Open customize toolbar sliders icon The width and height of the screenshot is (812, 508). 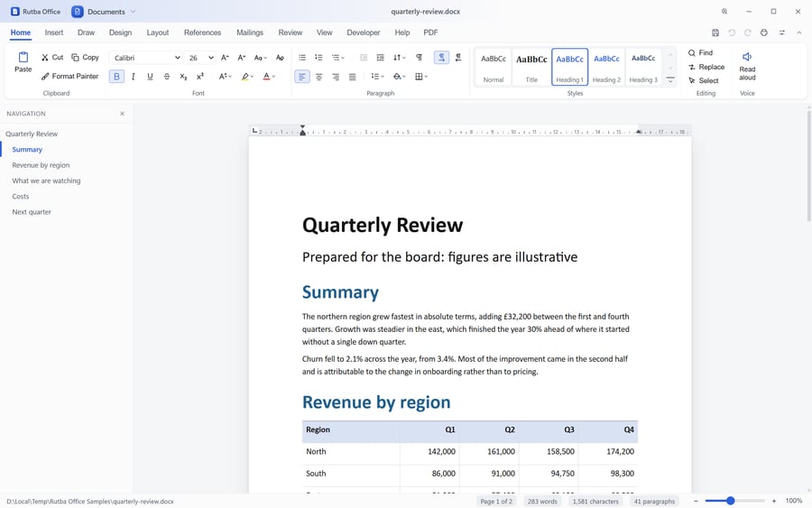tap(782, 32)
